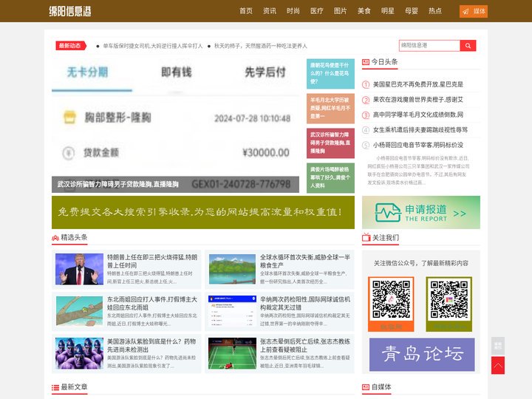Open the blue app screenshot thumbnail
The height and width of the screenshot is (399, 532).
coord(232,311)
